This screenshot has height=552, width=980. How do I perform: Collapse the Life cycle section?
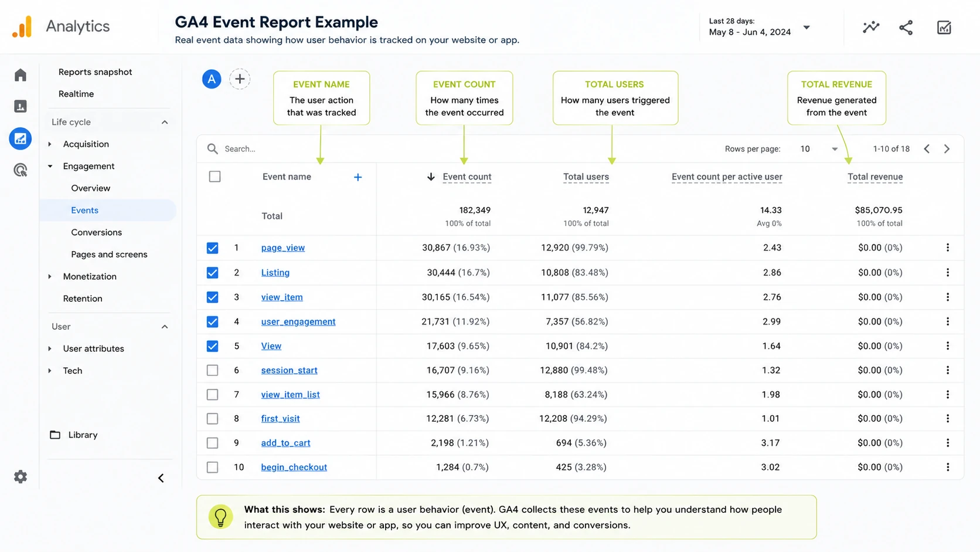[x=165, y=122]
